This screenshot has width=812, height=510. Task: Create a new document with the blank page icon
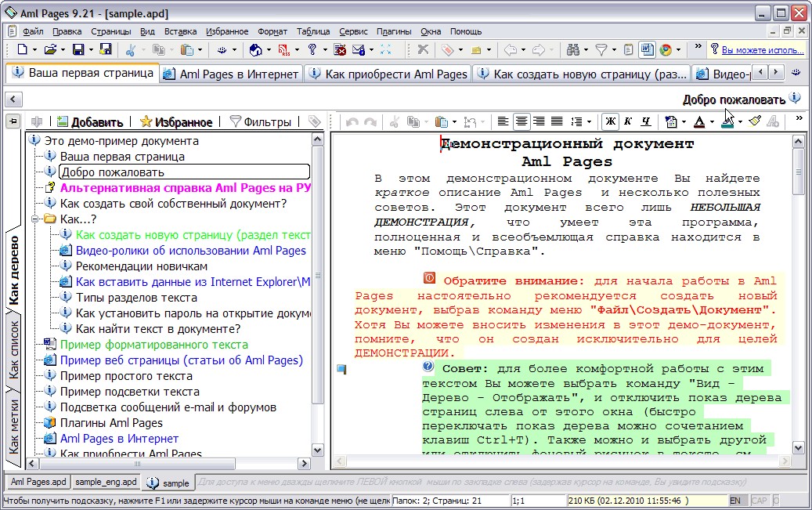click(x=22, y=50)
